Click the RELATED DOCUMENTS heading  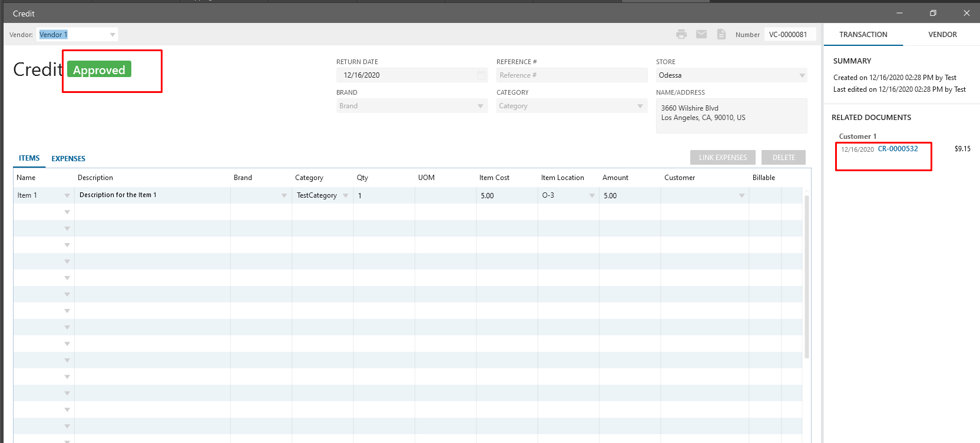tap(871, 118)
